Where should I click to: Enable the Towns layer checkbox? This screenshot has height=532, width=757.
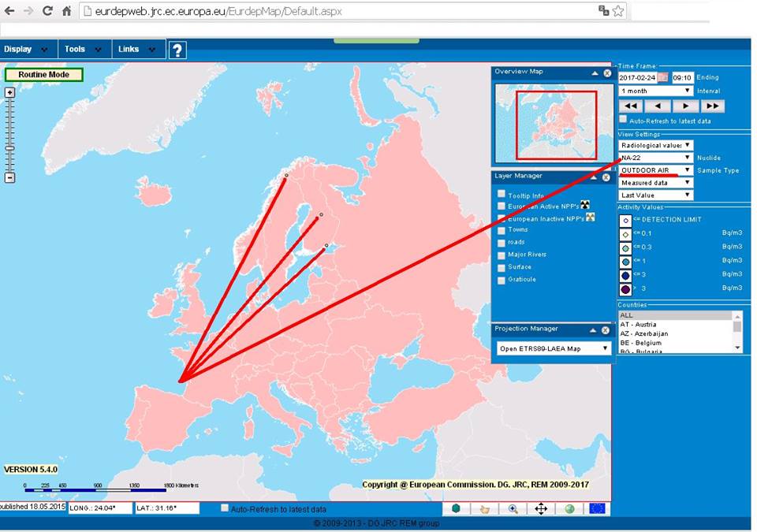502,230
